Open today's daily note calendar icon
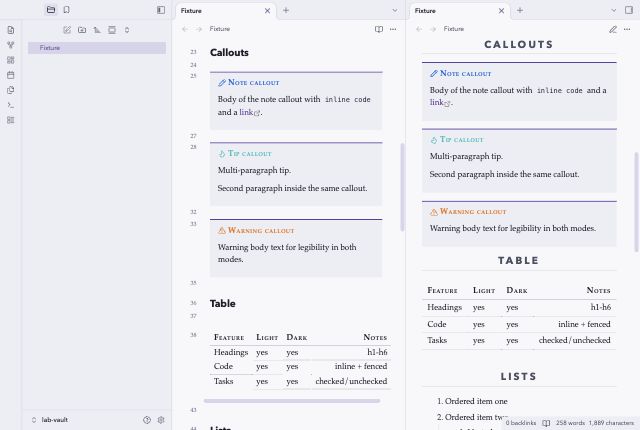The width and height of the screenshot is (640, 430). tap(11, 75)
